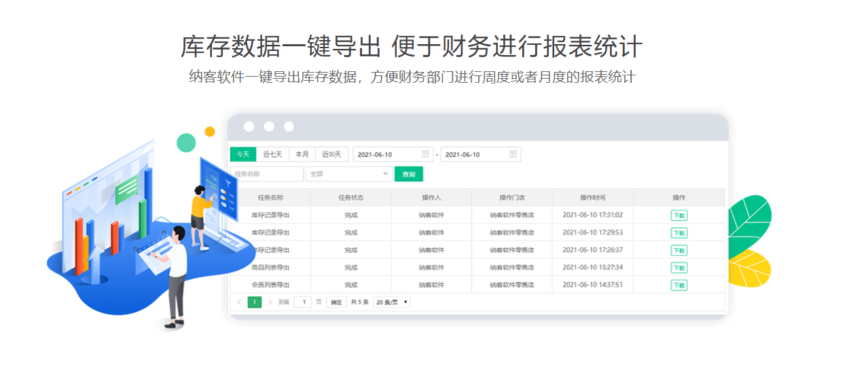Open the end date calendar icon

513,154
